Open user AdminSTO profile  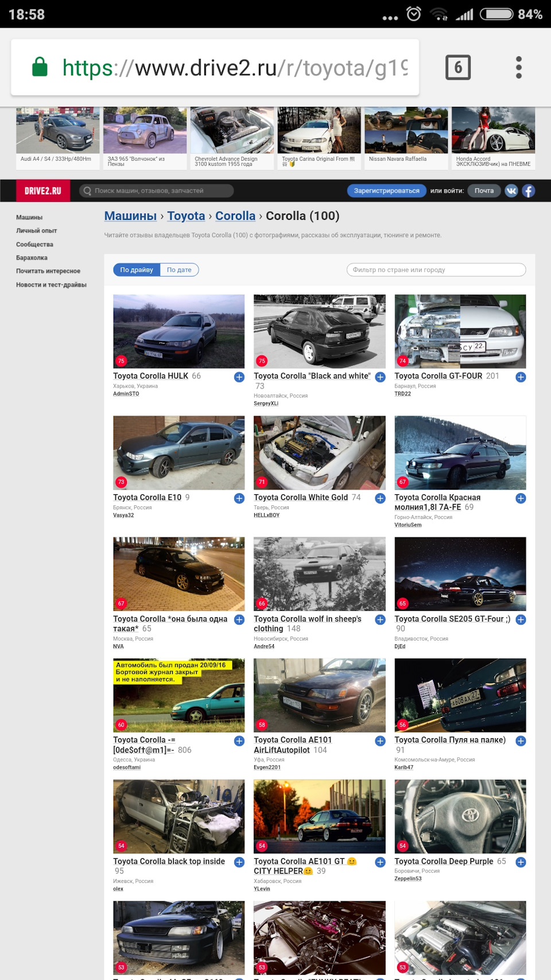click(x=126, y=394)
